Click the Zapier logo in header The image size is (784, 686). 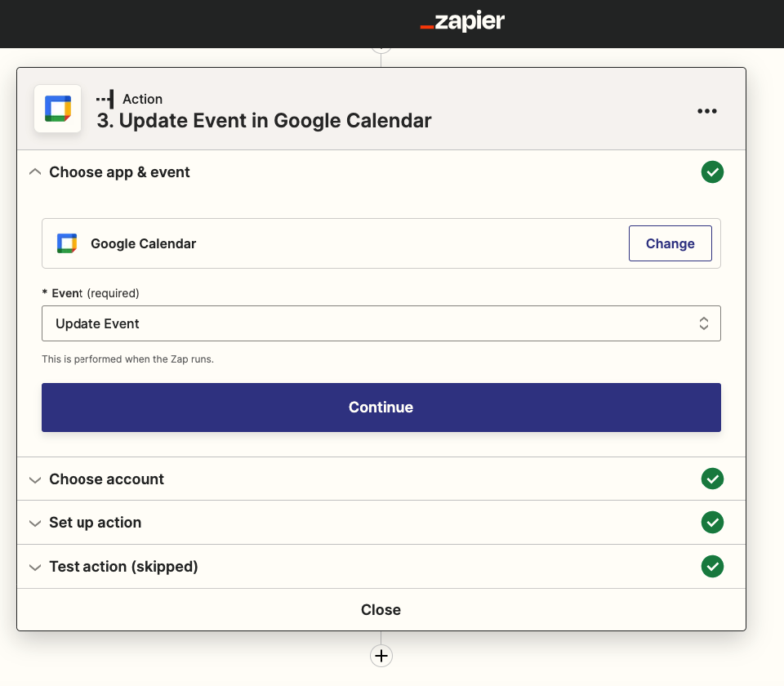tap(462, 21)
